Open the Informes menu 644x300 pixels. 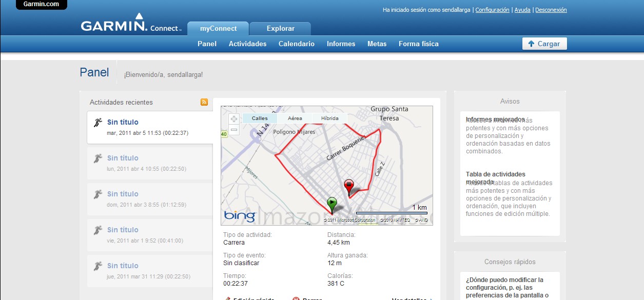[x=341, y=44]
